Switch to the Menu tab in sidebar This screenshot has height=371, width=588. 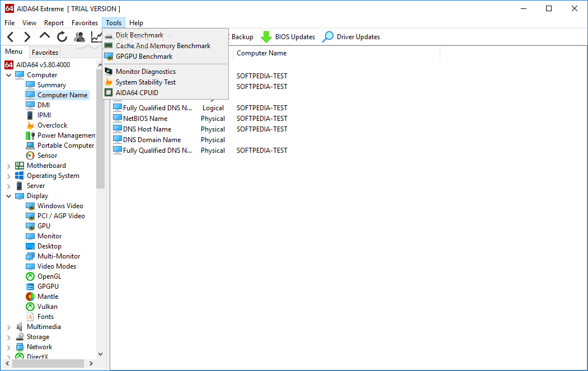(14, 51)
